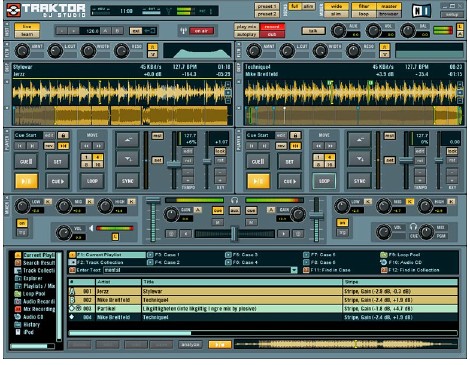Click F11 Find in Case
The height and width of the screenshot is (365, 470).
tap(327, 270)
